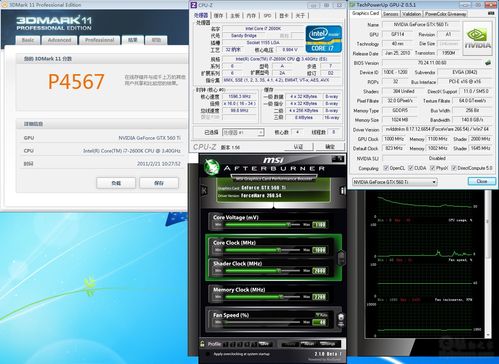
Task: Click the validate button at CPU-Z bottom
Action: pos(298,147)
